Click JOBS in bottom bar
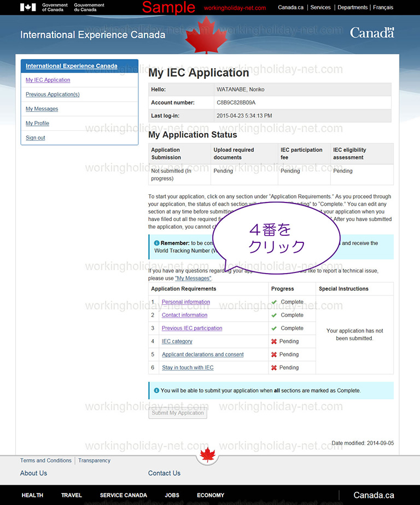 tap(172, 495)
